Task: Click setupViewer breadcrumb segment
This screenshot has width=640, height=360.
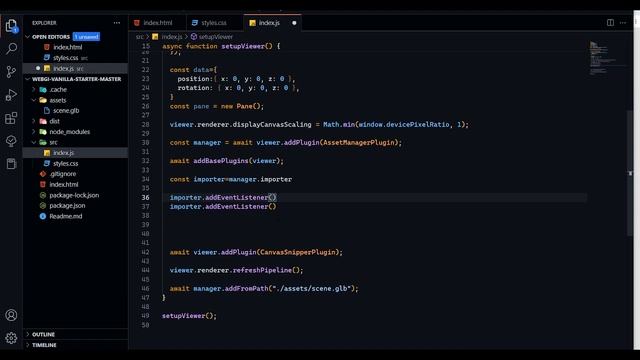Action: [x=216, y=37]
